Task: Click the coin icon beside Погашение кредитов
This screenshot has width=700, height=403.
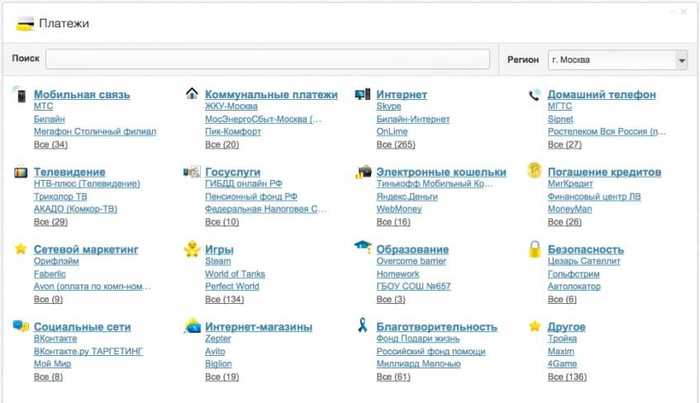Action: [x=534, y=170]
